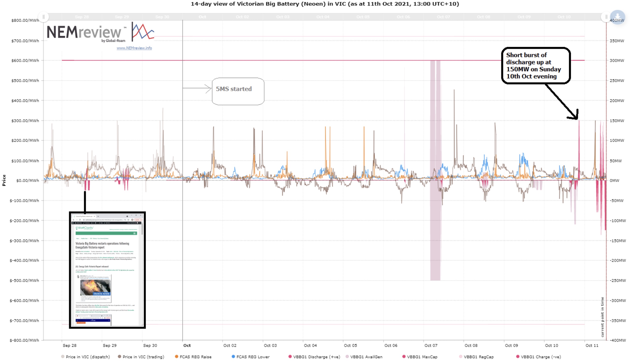631x364 pixels.
Task: Toggle FCAS REG Raise series
Action: click(193, 357)
